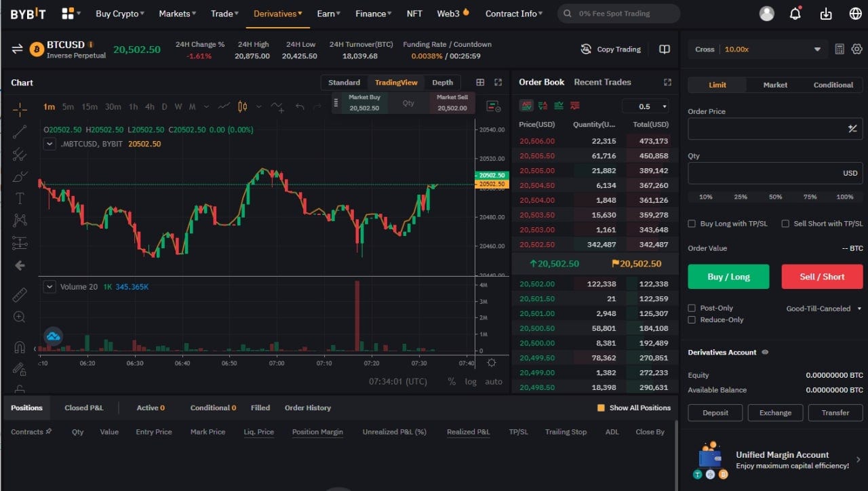
Task: Toggle stay in drawing mode pencil-lock
Action: [20, 369]
